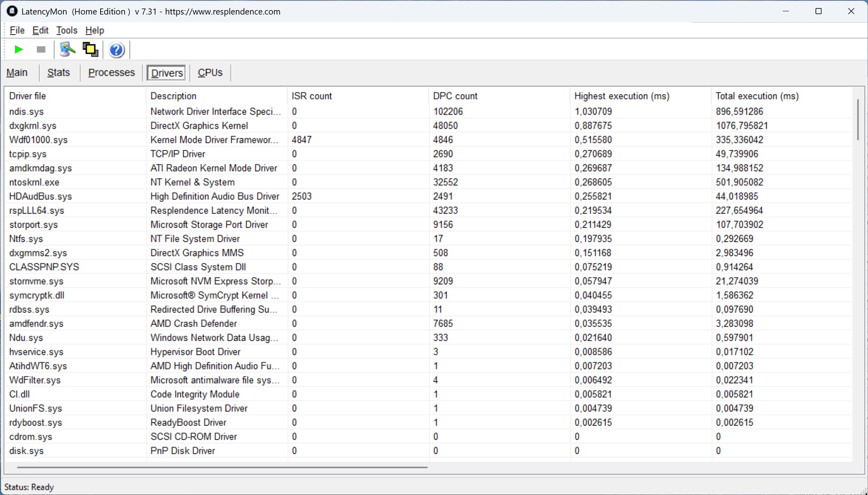The height and width of the screenshot is (495, 868).
Task: Click the horizontal scrollbar under driver list
Action: tap(222, 467)
